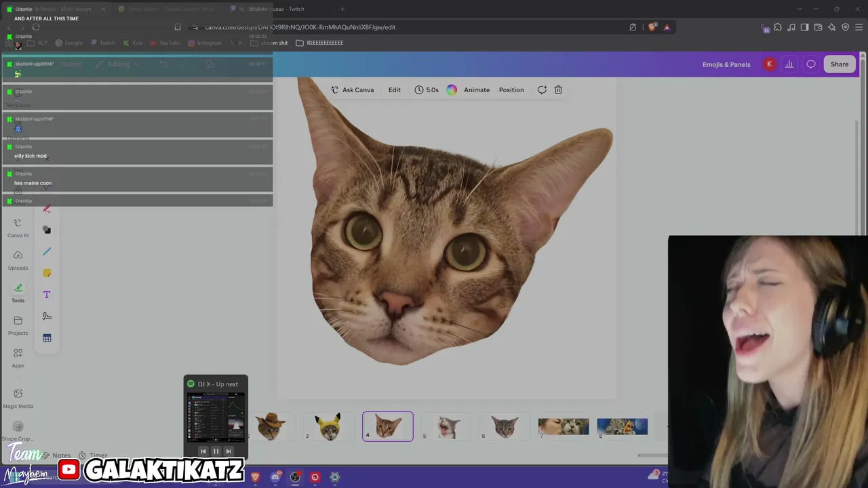
Task: Select the shapes drawing tool
Action: point(47,230)
